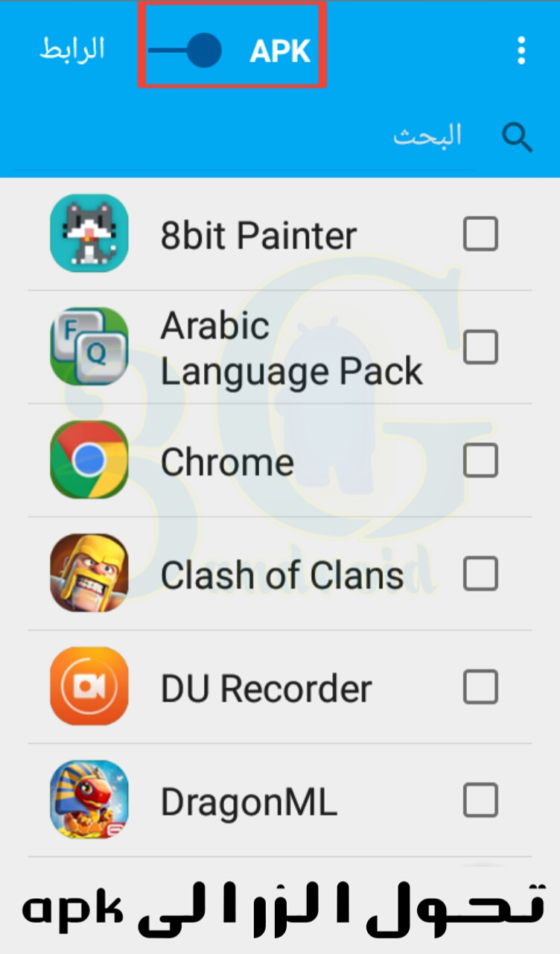Toggle the APK/link switch
Image resolution: width=560 pixels, height=954 pixels.
click(x=185, y=51)
